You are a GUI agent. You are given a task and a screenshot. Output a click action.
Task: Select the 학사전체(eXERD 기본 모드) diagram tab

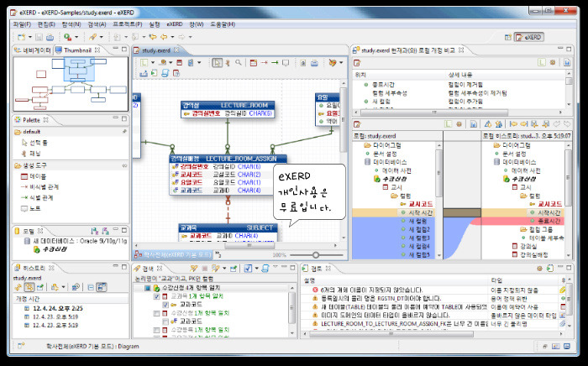(174, 254)
